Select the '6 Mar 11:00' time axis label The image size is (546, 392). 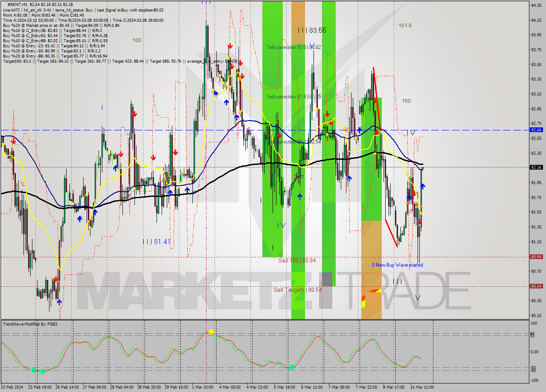(312, 387)
